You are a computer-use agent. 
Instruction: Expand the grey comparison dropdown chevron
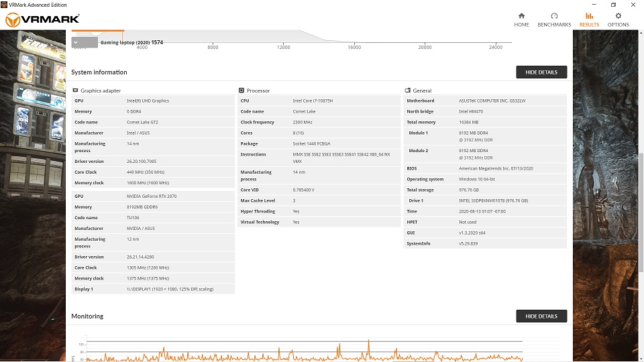pos(76,42)
